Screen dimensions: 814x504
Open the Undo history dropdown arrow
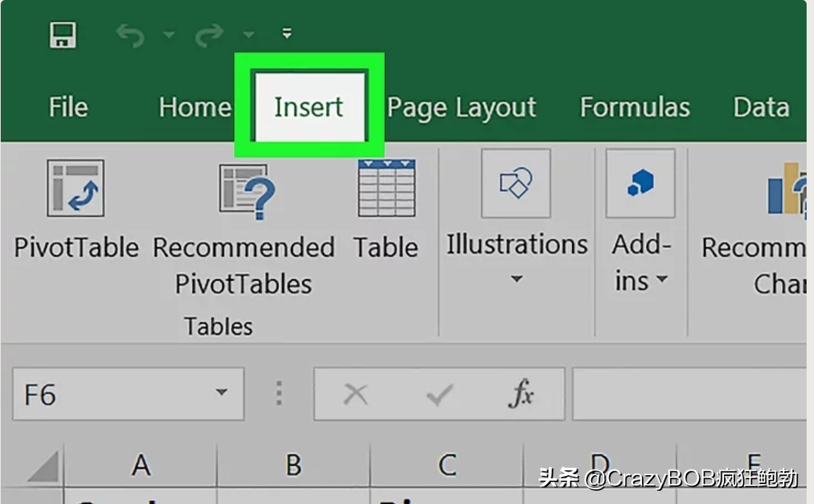coord(169,35)
